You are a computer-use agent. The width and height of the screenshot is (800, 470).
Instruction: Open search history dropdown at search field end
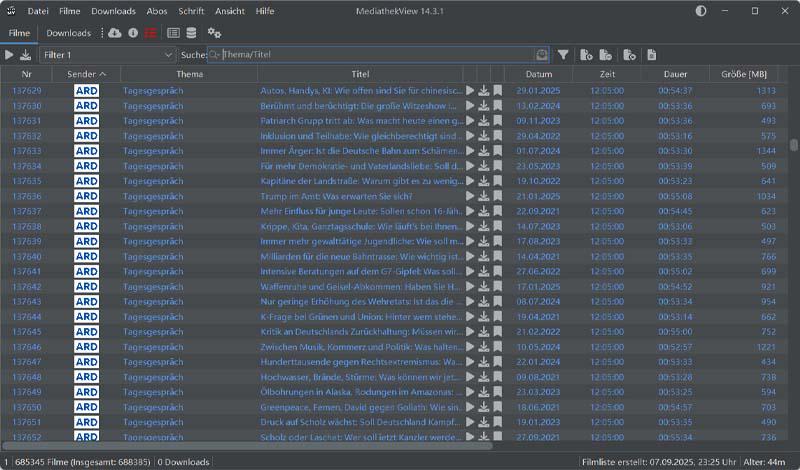(542, 55)
